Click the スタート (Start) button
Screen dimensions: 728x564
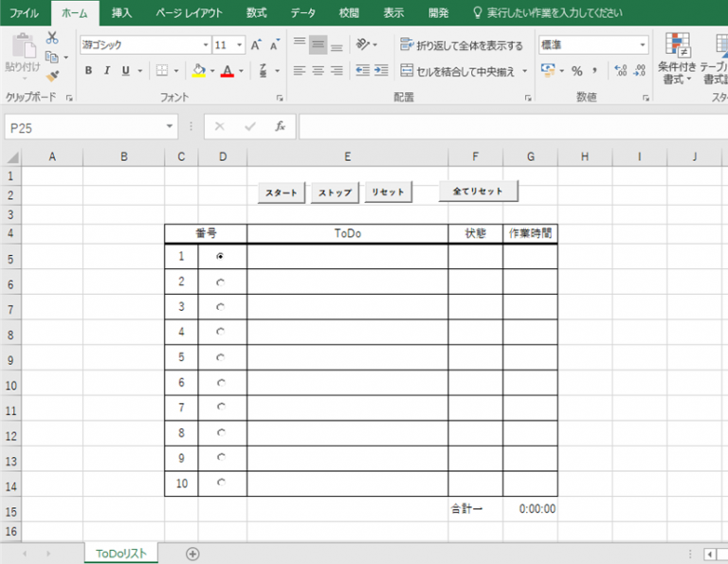[282, 192]
